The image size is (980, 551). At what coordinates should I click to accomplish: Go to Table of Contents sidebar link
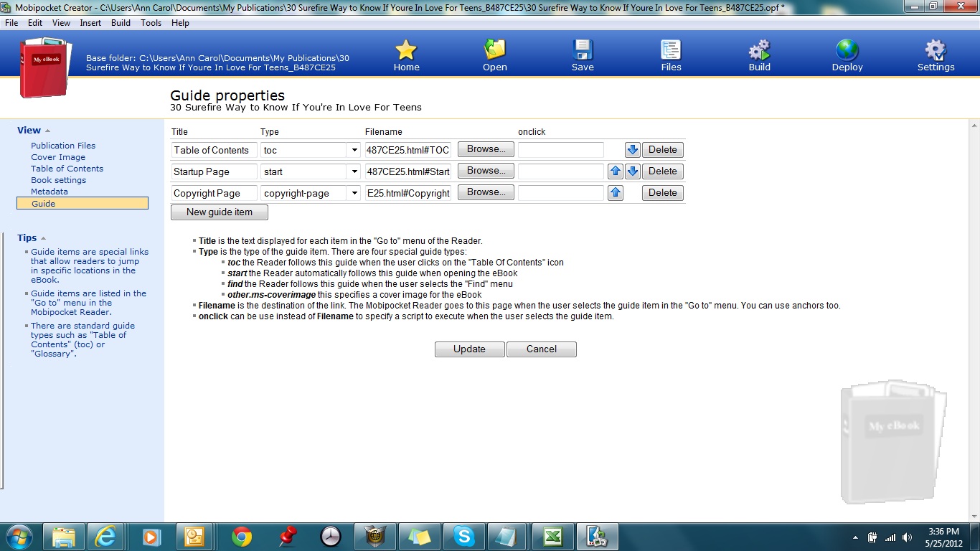pos(67,169)
